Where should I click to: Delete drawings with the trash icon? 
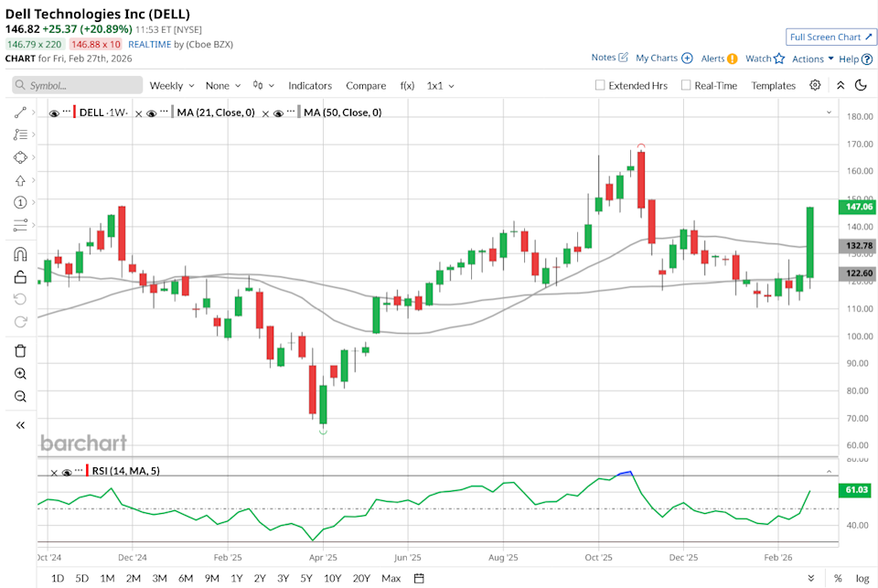click(20, 350)
